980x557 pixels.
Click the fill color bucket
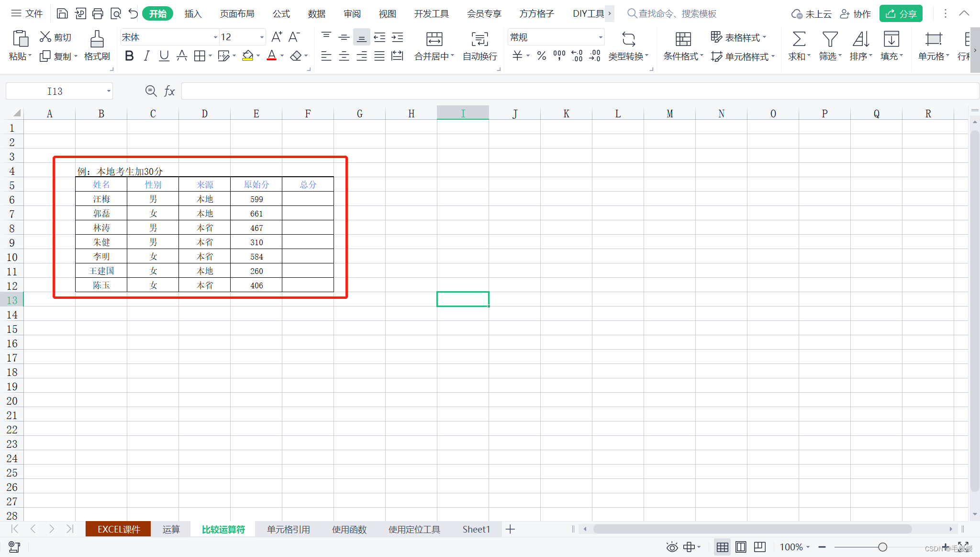coord(247,56)
